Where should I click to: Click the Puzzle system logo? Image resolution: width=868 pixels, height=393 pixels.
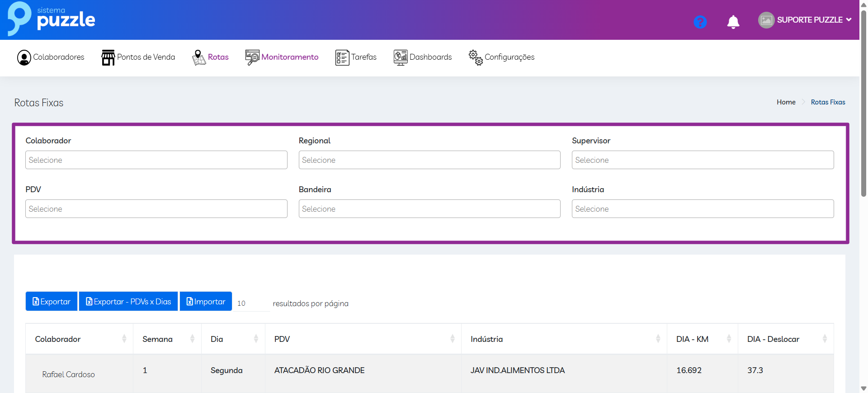(x=52, y=19)
